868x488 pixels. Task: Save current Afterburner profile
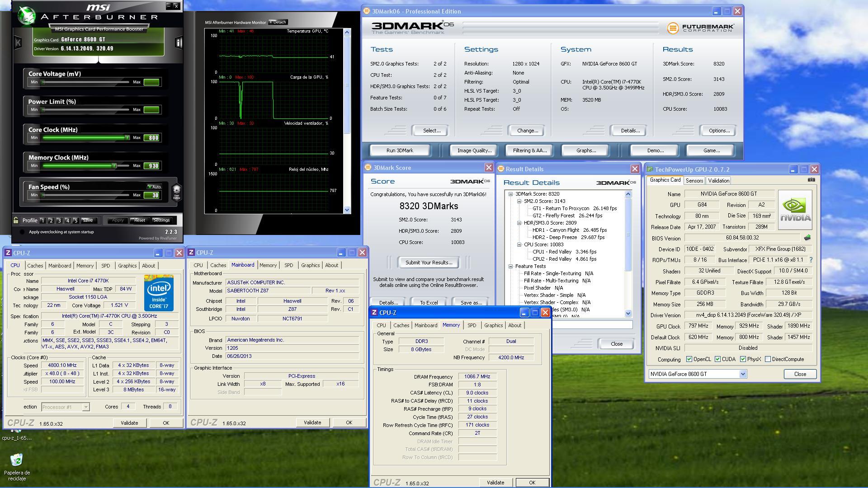(x=88, y=221)
